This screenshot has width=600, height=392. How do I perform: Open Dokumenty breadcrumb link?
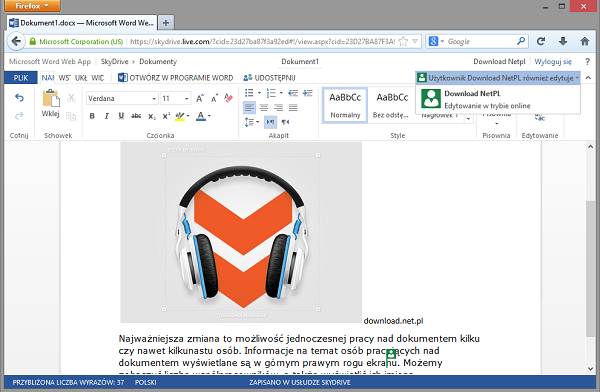click(x=158, y=61)
